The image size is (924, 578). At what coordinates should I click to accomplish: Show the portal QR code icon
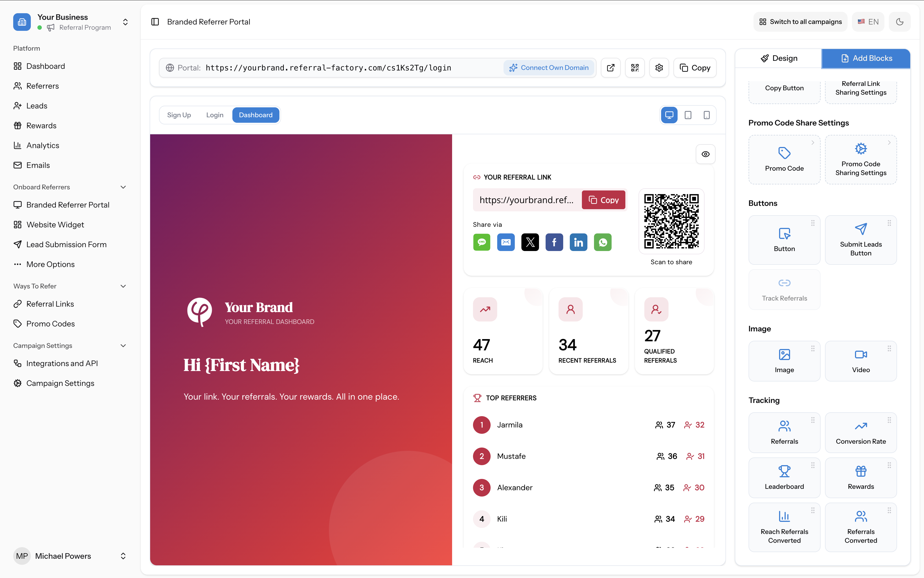635,68
